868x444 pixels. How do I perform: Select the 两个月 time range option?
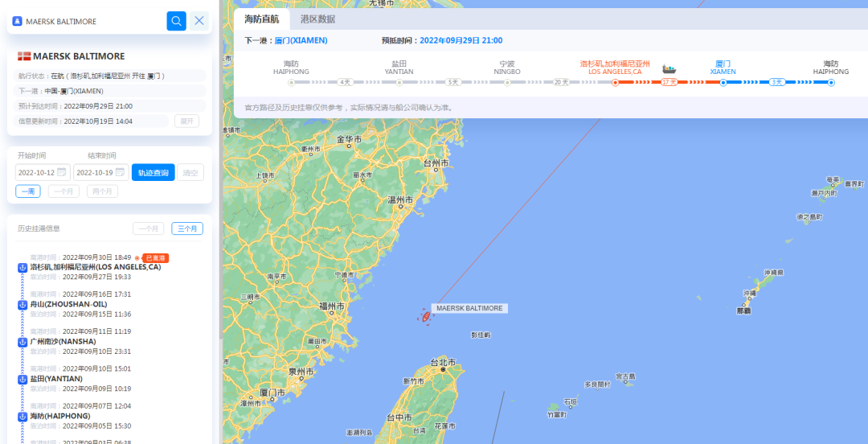[x=102, y=191]
